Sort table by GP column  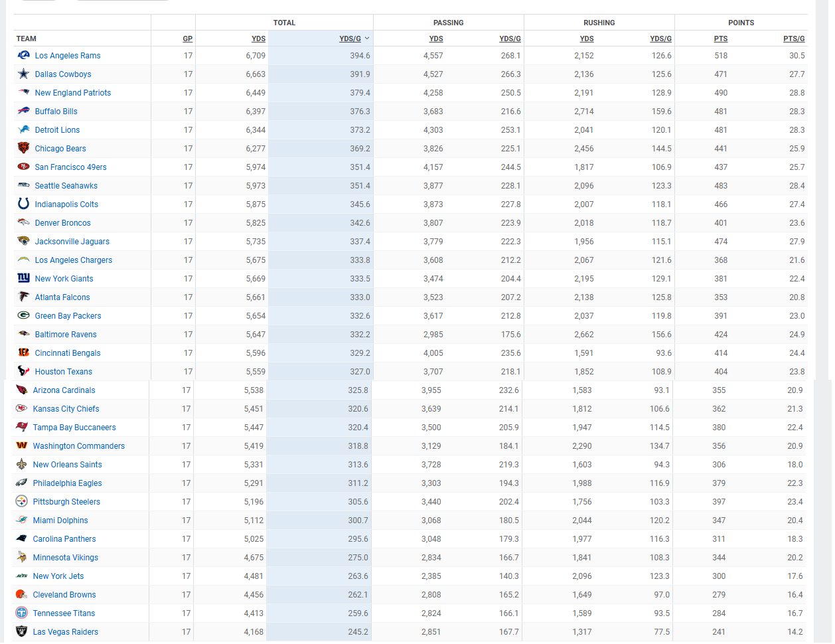pos(188,39)
